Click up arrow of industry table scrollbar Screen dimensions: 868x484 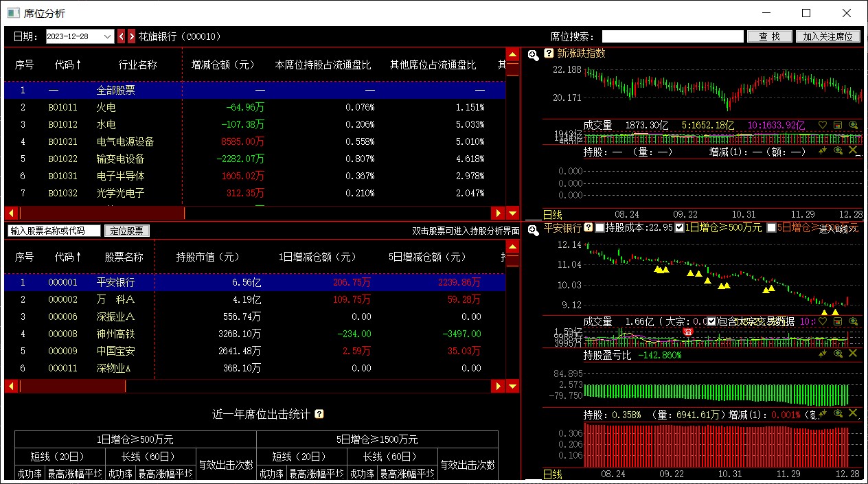point(512,54)
